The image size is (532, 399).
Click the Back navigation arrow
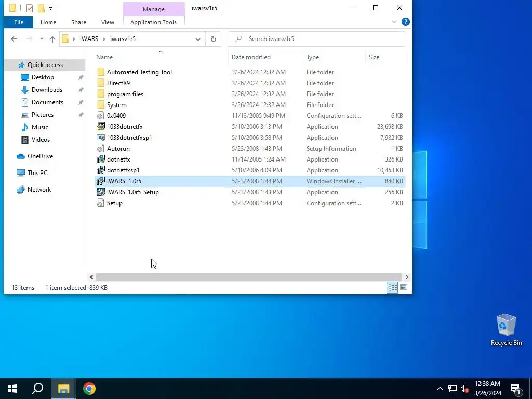pos(14,39)
